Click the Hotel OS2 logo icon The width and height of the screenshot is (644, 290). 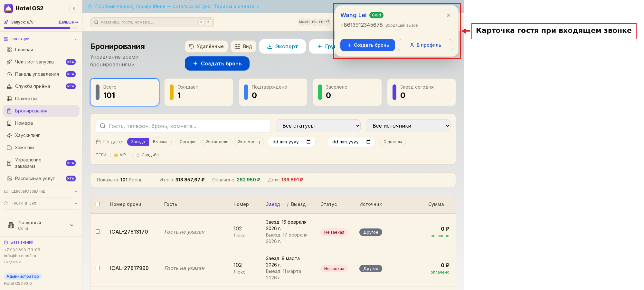coord(8,8)
